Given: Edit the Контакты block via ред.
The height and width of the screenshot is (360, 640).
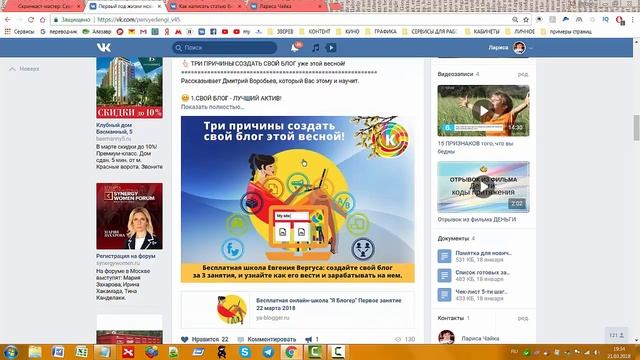Looking at the screenshot, I should (x=523, y=318).
